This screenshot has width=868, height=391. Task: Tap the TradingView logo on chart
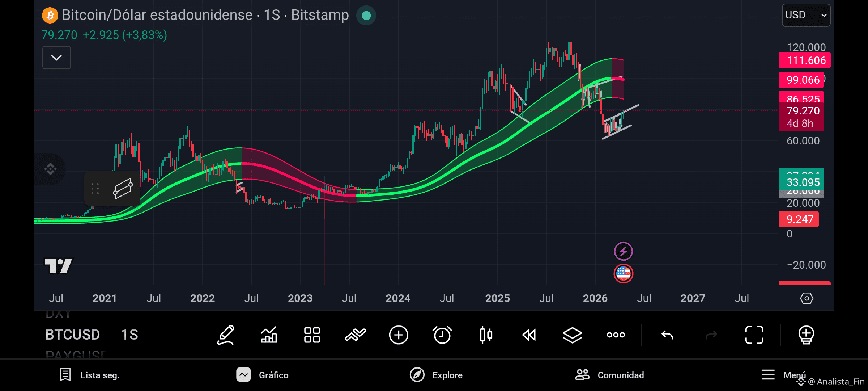point(58,266)
